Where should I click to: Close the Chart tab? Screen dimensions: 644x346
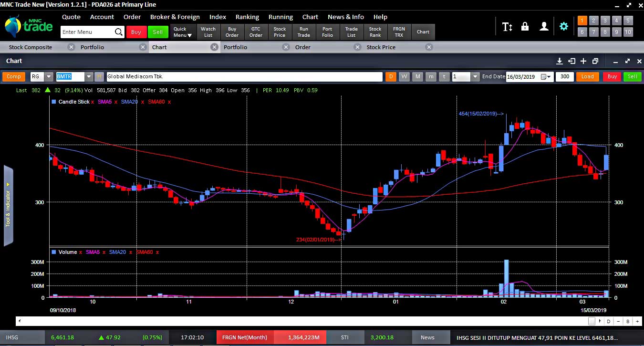point(214,47)
